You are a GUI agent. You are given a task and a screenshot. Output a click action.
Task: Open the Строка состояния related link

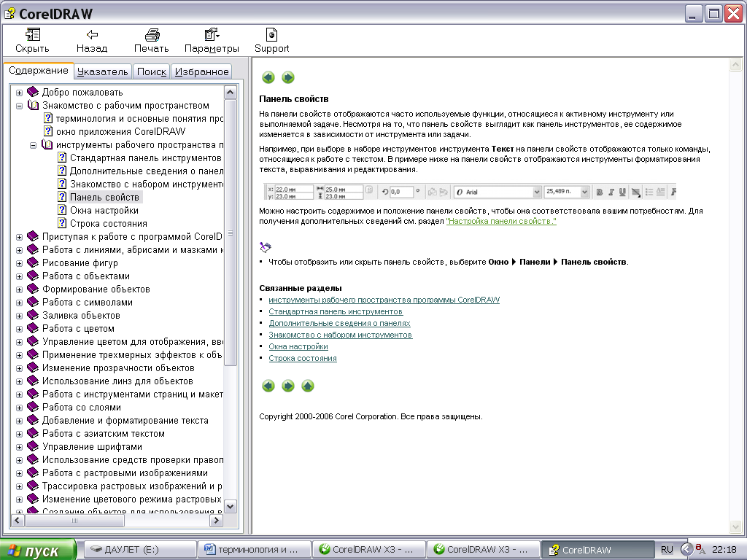[303, 358]
